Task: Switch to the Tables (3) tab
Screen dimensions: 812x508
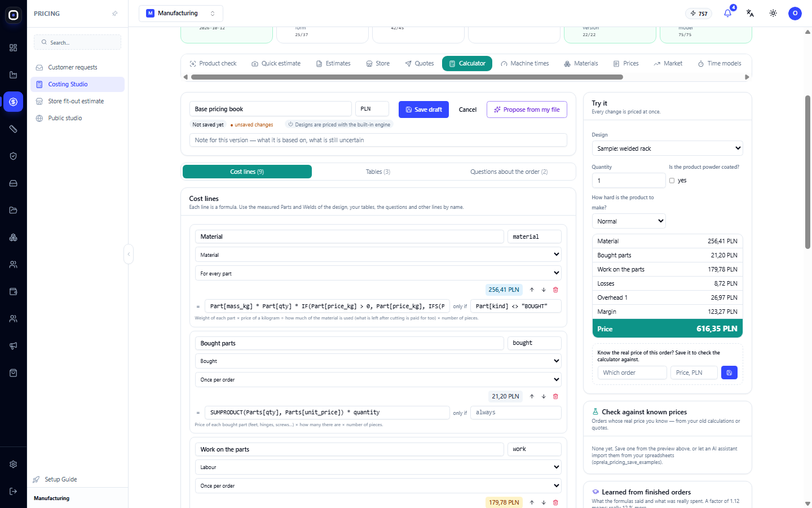Action: 378,172
